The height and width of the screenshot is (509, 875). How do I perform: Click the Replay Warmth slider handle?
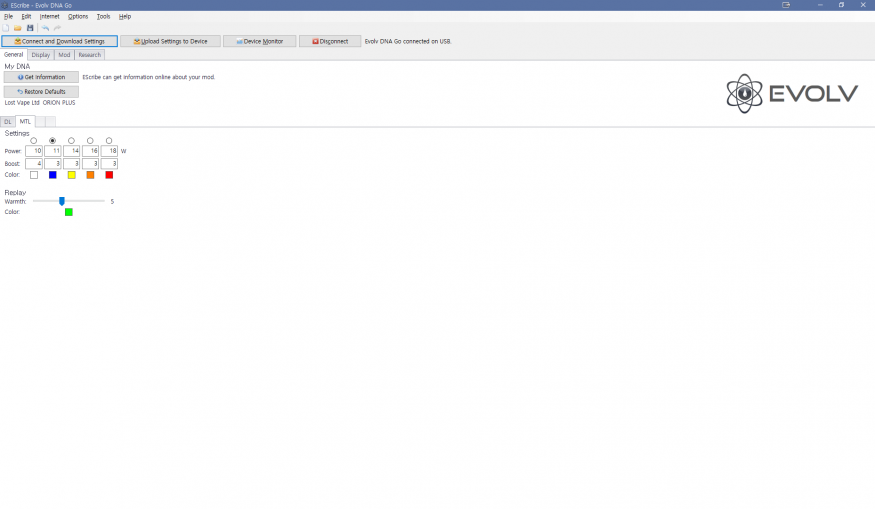[62, 201]
